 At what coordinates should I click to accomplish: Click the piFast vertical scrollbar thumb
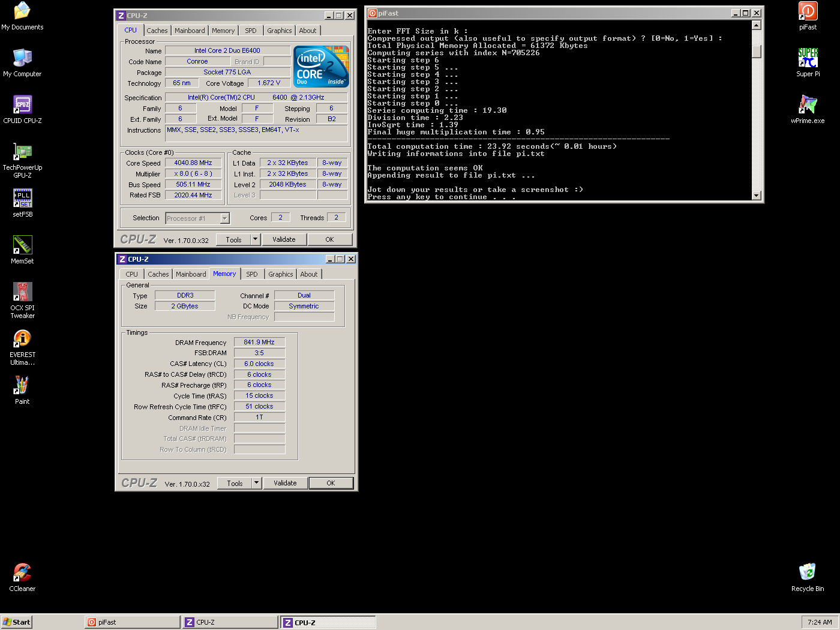tap(756, 52)
